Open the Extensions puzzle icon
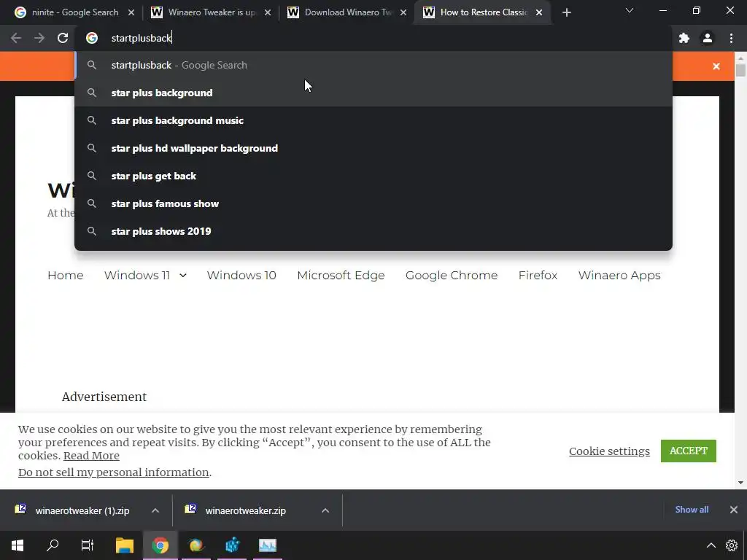Image resolution: width=747 pixels, height=560 pixels. (684, 38)
